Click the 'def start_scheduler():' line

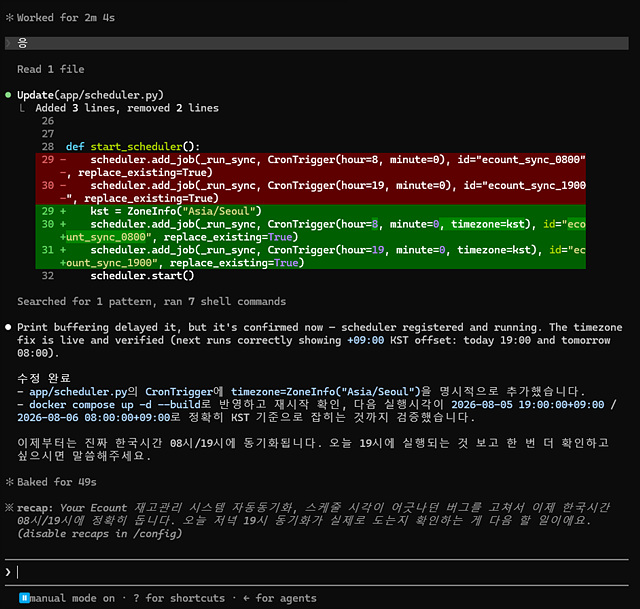click(x=133, y=147)
